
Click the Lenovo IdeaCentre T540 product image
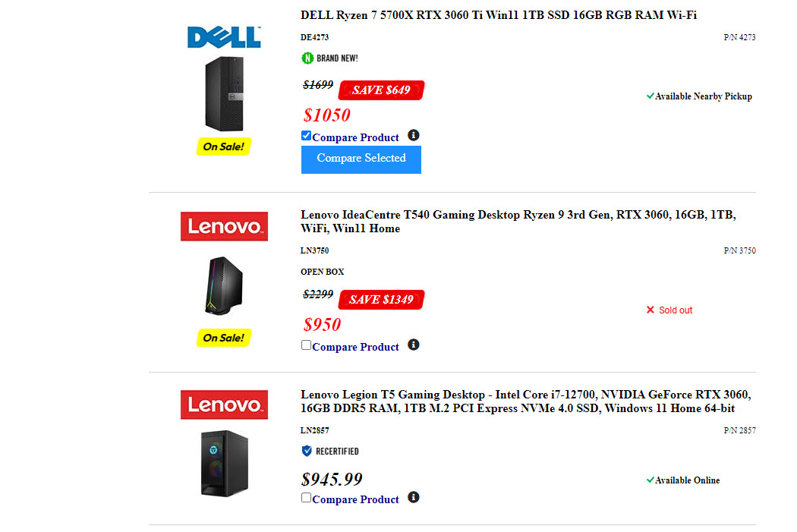224,285
